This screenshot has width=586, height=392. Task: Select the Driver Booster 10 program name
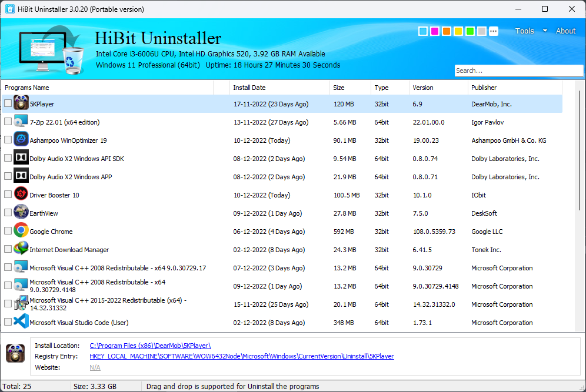pyautogui.click(x=54, y=195)
